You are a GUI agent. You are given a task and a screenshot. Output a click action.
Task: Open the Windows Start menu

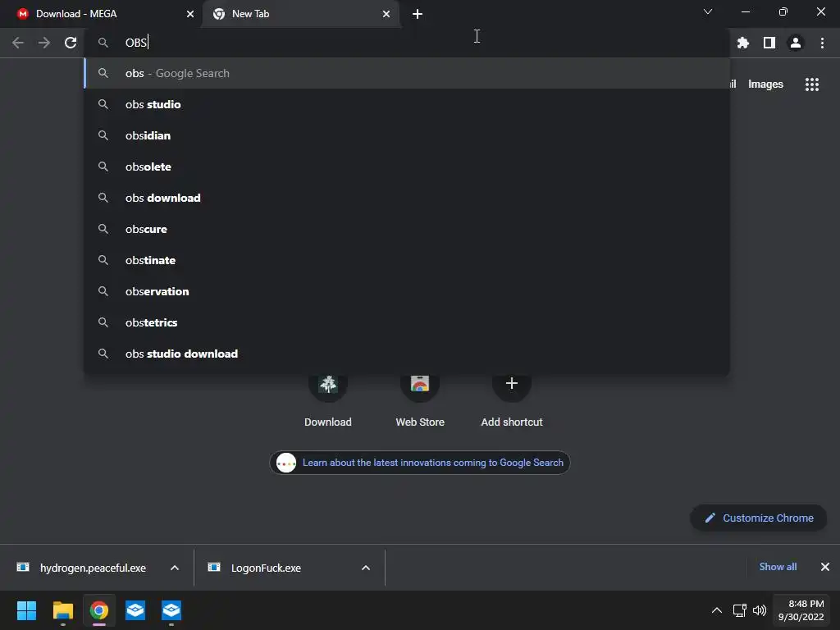[x=26, y=610]
